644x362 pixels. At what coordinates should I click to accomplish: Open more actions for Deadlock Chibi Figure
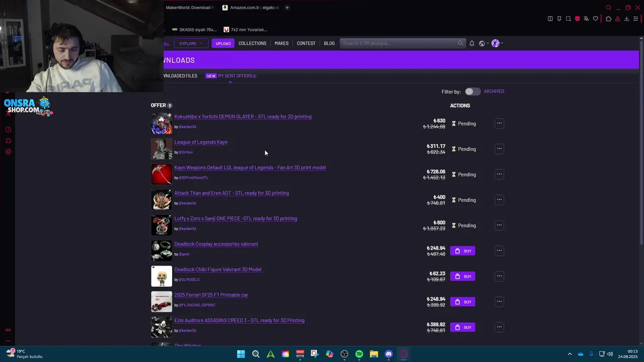click(499, 276)
